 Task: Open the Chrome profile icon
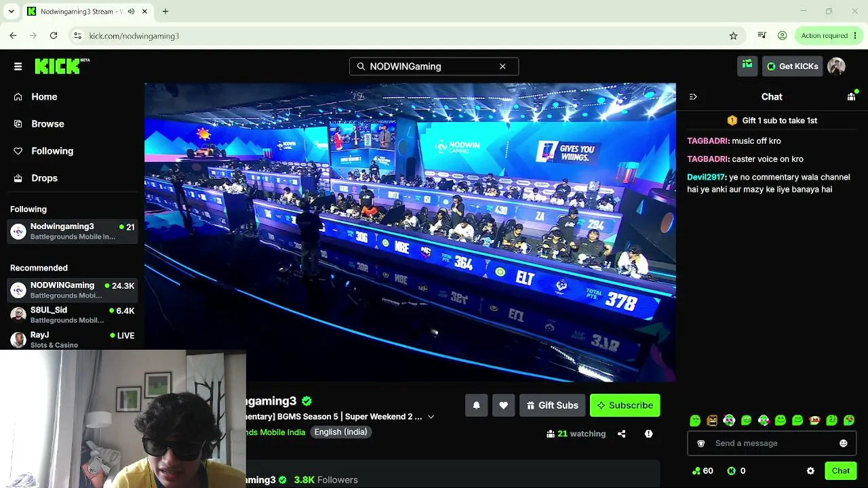coord(783,36)
